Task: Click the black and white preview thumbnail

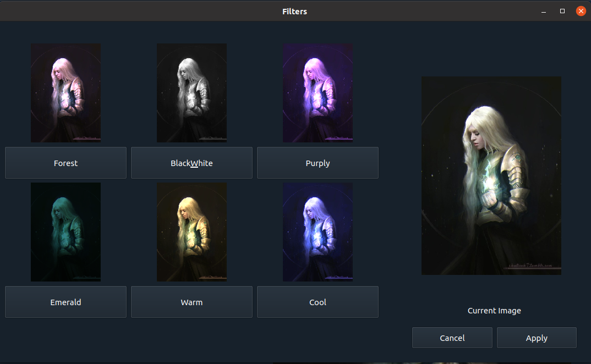Action: coord(191,93)
